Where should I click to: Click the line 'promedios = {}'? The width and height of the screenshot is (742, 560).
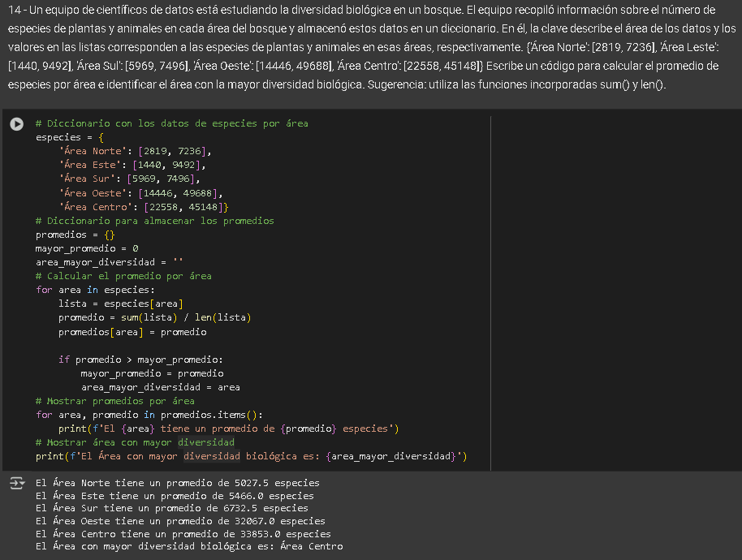coord(75,235)
